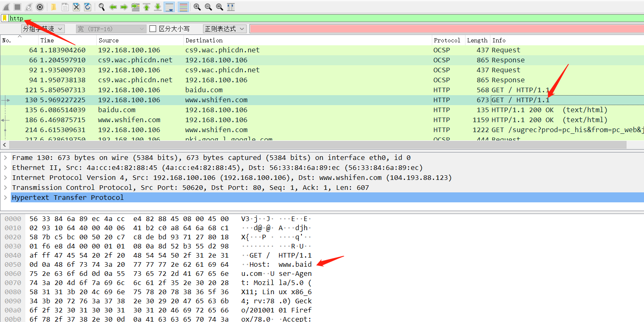644x322 pixels.
Task: Click ASCII text 'www.baid' in hex pane
Action: click(295, 264)
